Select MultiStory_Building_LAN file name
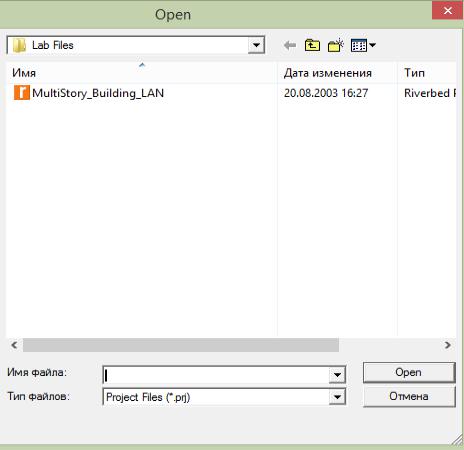464x450 pixels. coord(98,93)
